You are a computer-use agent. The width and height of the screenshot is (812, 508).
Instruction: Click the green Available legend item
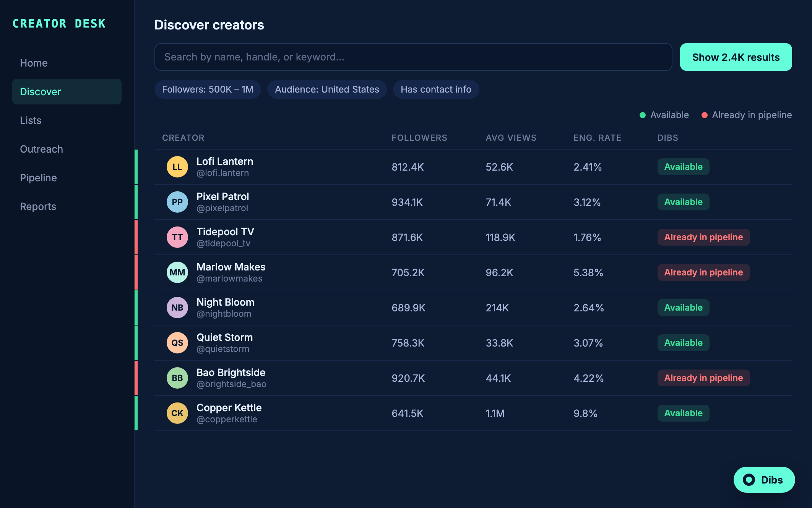pyautogui.click(x=664, y=115)
